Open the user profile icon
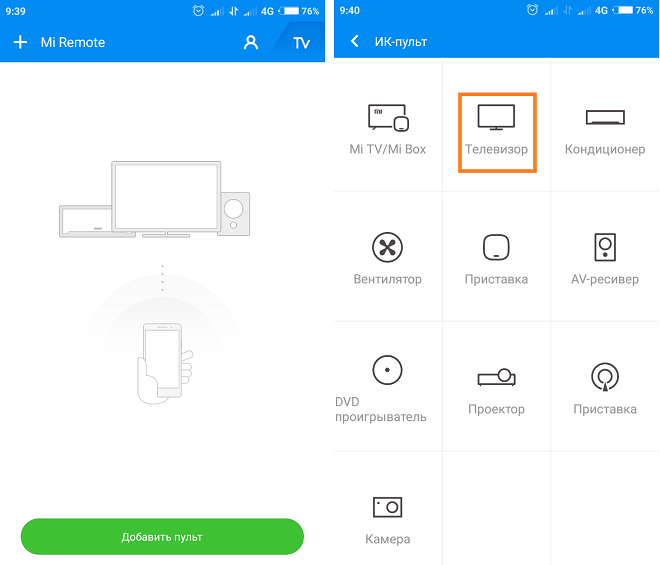Viewport: 660px width, 565px height. point(251,43)
